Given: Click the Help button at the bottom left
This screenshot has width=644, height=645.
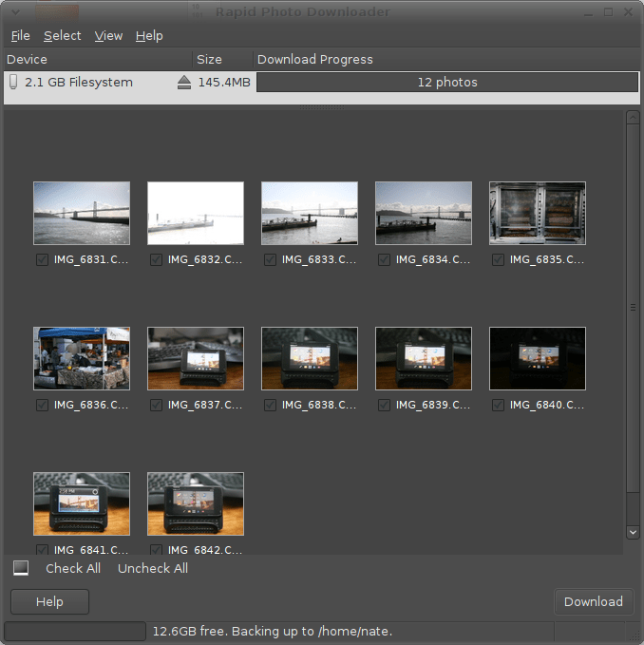Looking at the screenshot, I should tap(49, 602).
